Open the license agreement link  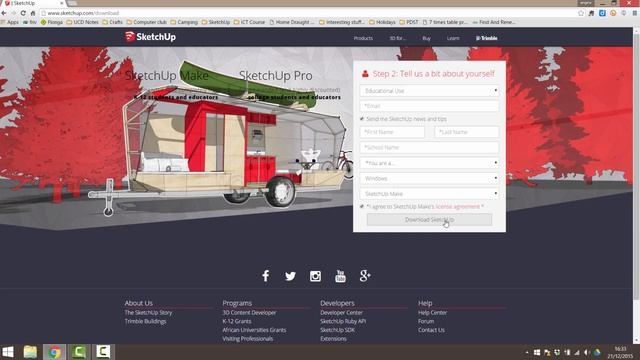click(458, 207)
